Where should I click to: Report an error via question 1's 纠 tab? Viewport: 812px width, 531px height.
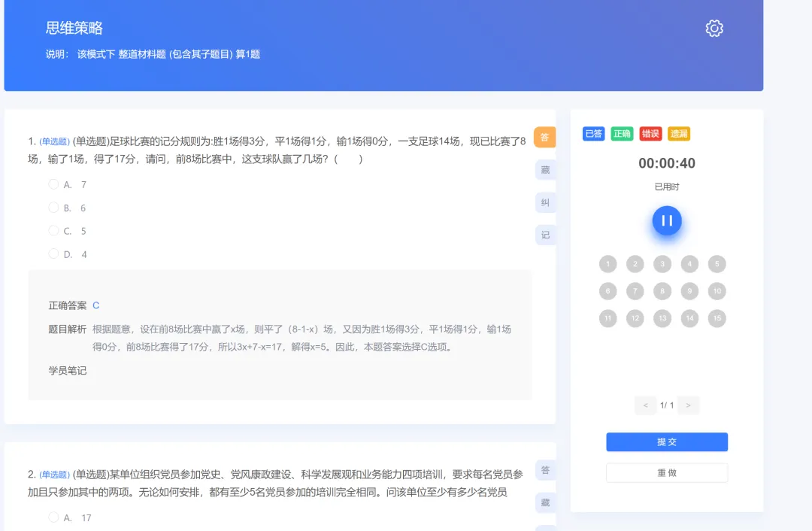point(545,202)
